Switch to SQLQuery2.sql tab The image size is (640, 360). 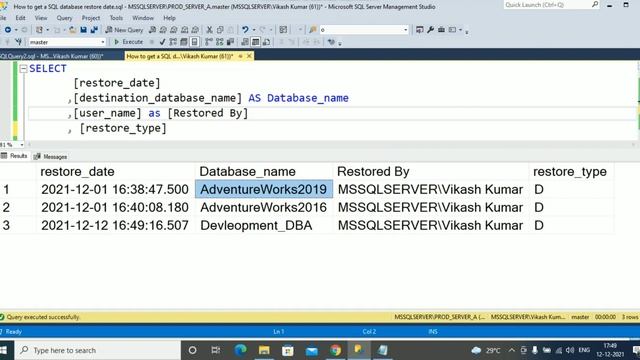52,56
